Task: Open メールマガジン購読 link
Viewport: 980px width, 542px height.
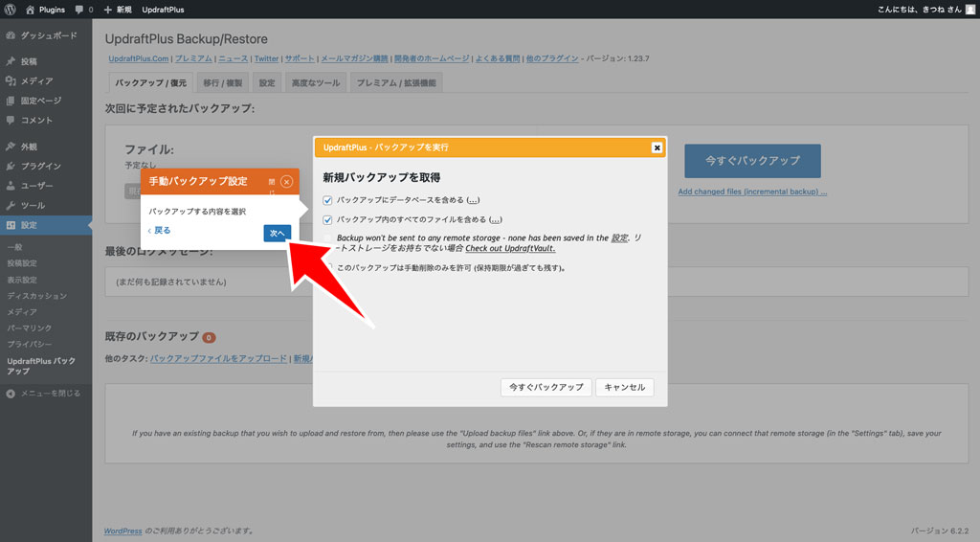Action: pos(354,58)
